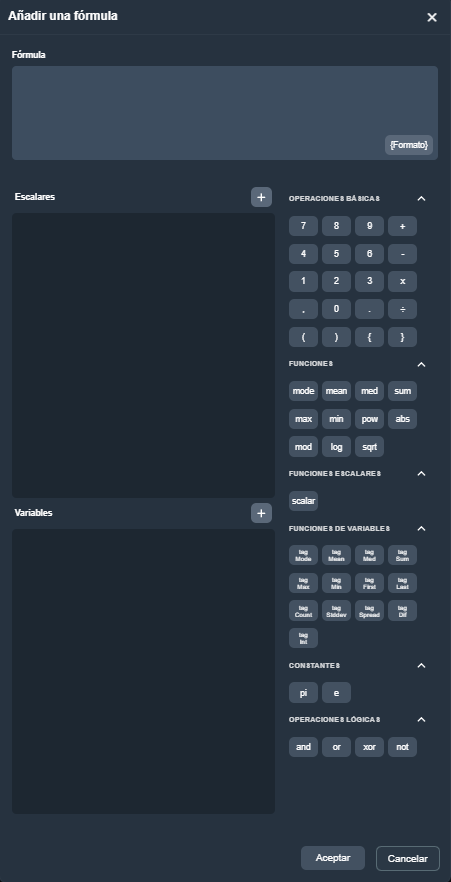The width and height of the screenshot is (451, 882).
Task: Add a new variable with the plus icon
Action: [x=261, y=513]
